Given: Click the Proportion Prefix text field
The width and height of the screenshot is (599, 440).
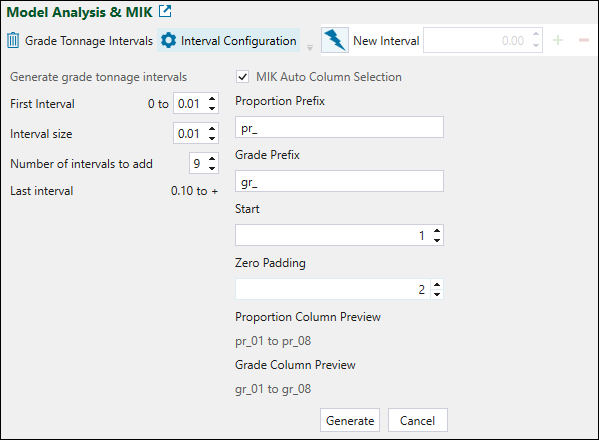Looking at the screenshot, I should pyautogui.click(x=339, y=127).
